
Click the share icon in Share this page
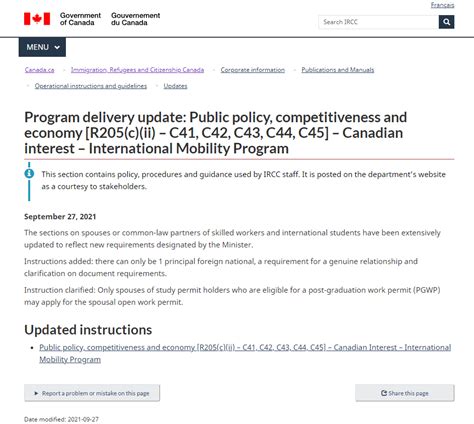384,393
